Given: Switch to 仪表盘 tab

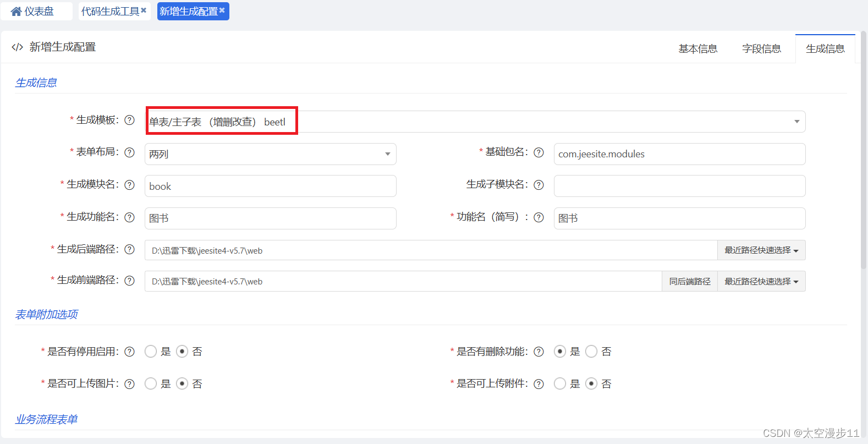Looking at the screenshot, I should point(36,12).
